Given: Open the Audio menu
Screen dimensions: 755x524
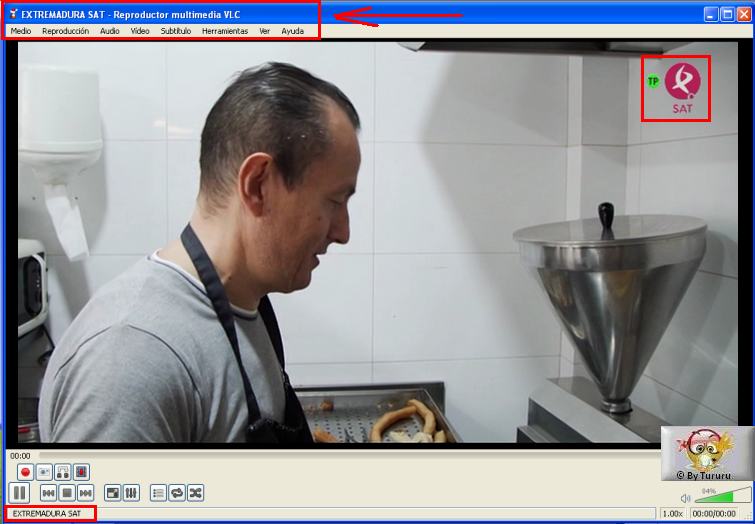Looking at the screenshot, I should 110,31.
